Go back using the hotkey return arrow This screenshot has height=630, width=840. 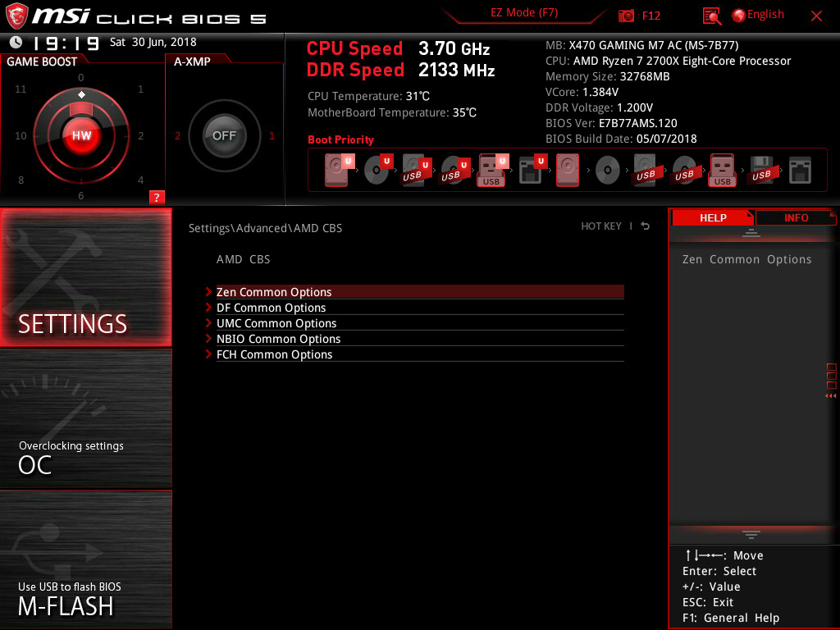[646, 226]
